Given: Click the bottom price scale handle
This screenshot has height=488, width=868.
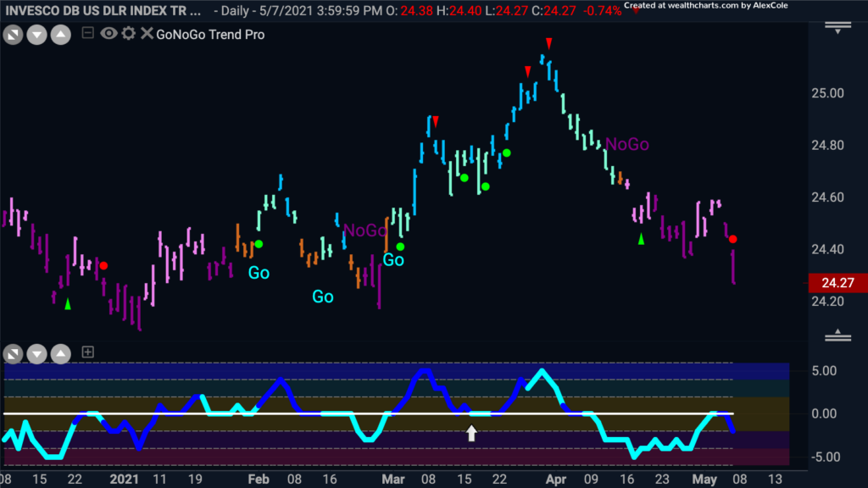Looking at the screenshot, I should coord(837,335).
